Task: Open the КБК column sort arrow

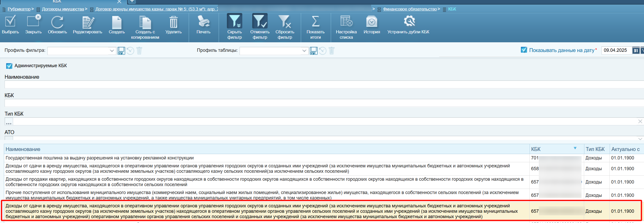Action: tap(575, 148)
